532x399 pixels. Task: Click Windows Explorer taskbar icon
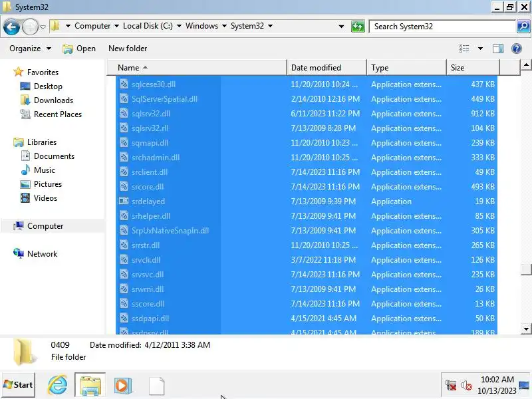[x=90, y=385]
